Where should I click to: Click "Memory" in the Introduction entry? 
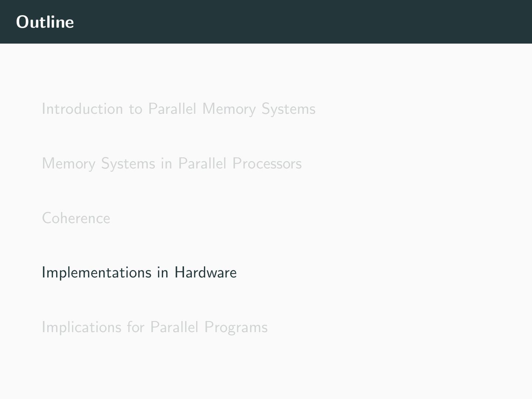click(229, 109)
